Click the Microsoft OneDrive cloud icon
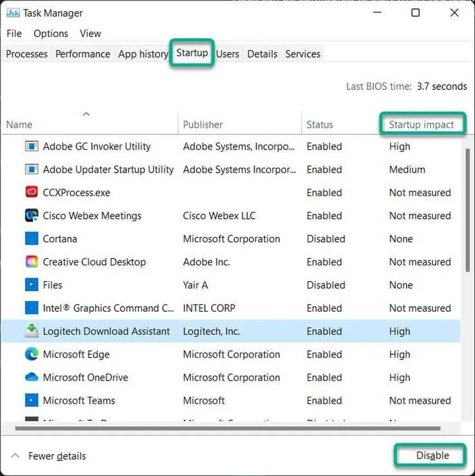Screen dimensions: 475x476 pyautogui.click(x=32, y=377)
